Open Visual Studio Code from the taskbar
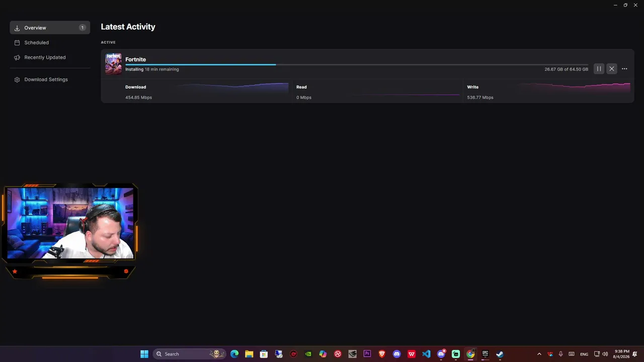The image size is (644, 362). pos(426,354)
